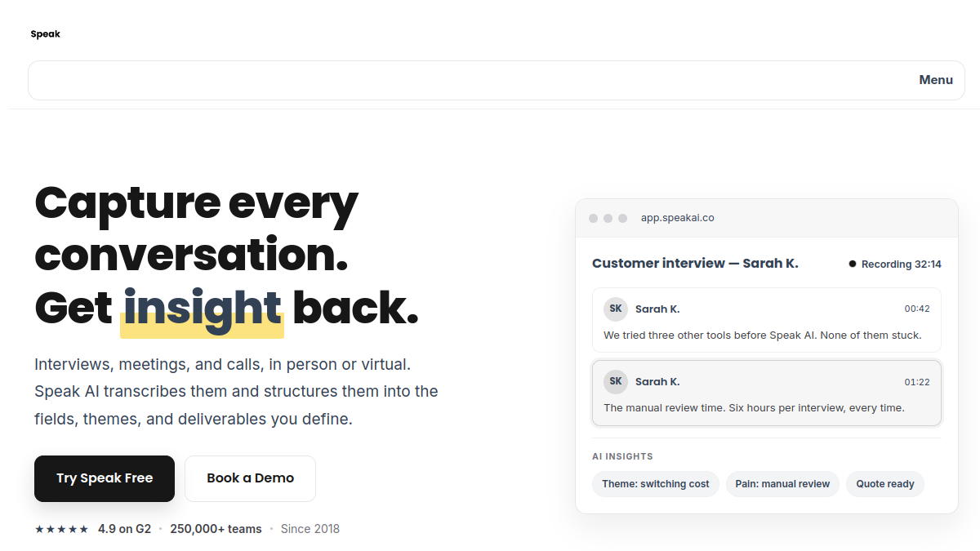Click the five-star rating icons
The height and width of the screenshot is (551, 980).
click(61, 529)
